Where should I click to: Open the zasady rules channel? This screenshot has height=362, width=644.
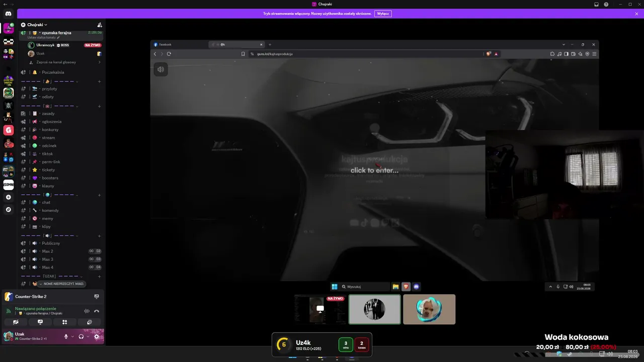point(61,114)
